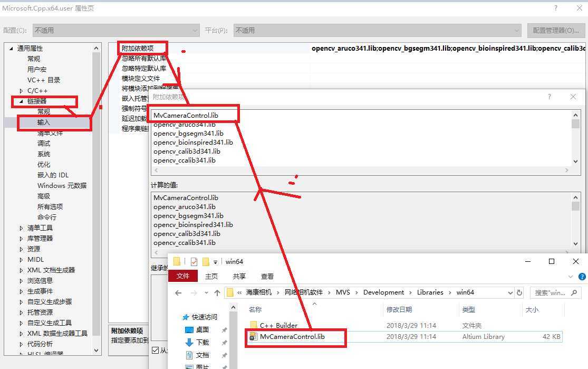Select VC++ 目录 in property tree
Viewport: 588px width, 369px height.
point(43,80)
